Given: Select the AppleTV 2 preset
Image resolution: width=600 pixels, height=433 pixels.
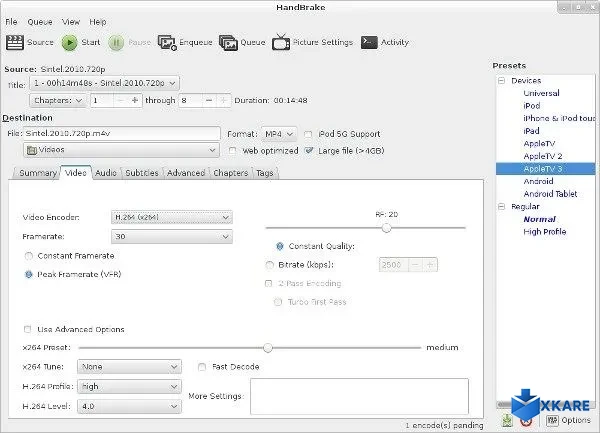Looking at the screenshot, I should click(x=543, y=156).
